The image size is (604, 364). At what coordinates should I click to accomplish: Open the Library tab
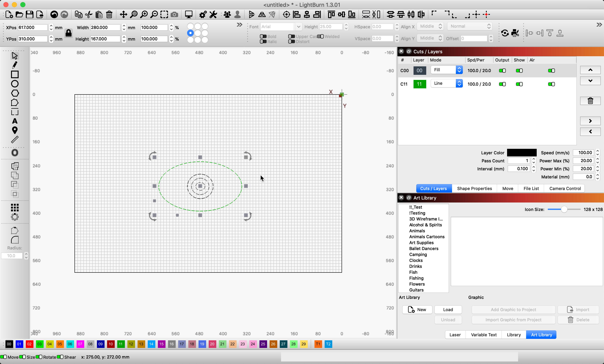pos(514,335)
